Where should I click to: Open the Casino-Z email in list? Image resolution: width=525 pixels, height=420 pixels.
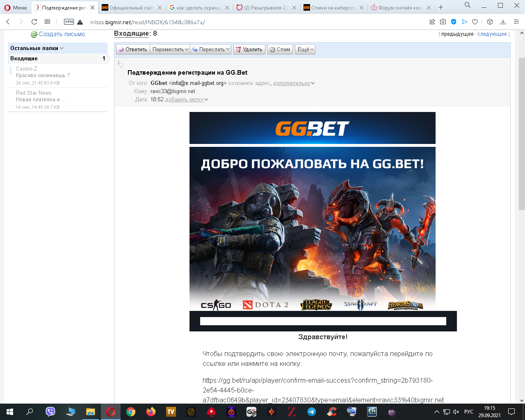58,75
